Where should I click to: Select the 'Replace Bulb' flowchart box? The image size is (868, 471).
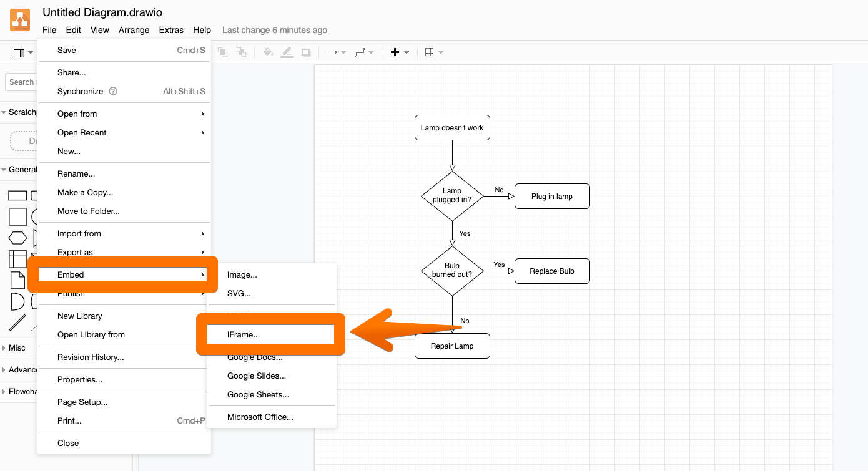[551, 271]
